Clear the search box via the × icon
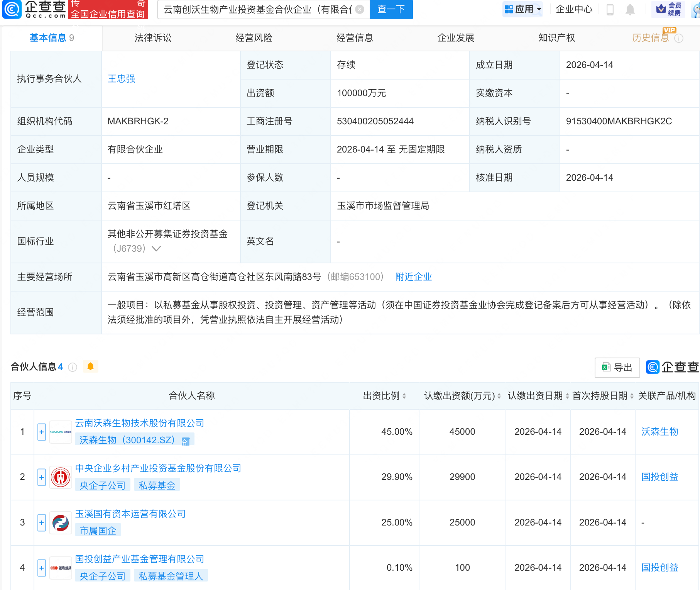 pos(359,10)
